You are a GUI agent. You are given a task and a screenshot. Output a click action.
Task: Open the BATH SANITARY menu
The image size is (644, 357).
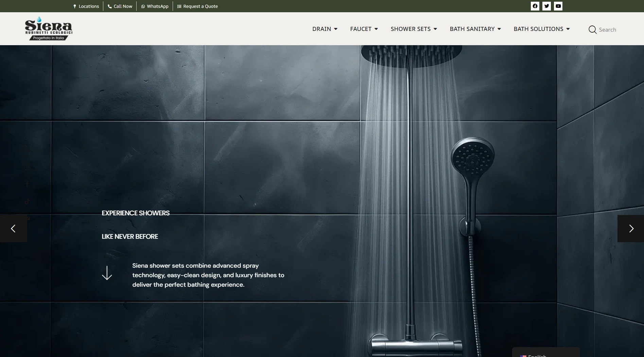(475, 29)
